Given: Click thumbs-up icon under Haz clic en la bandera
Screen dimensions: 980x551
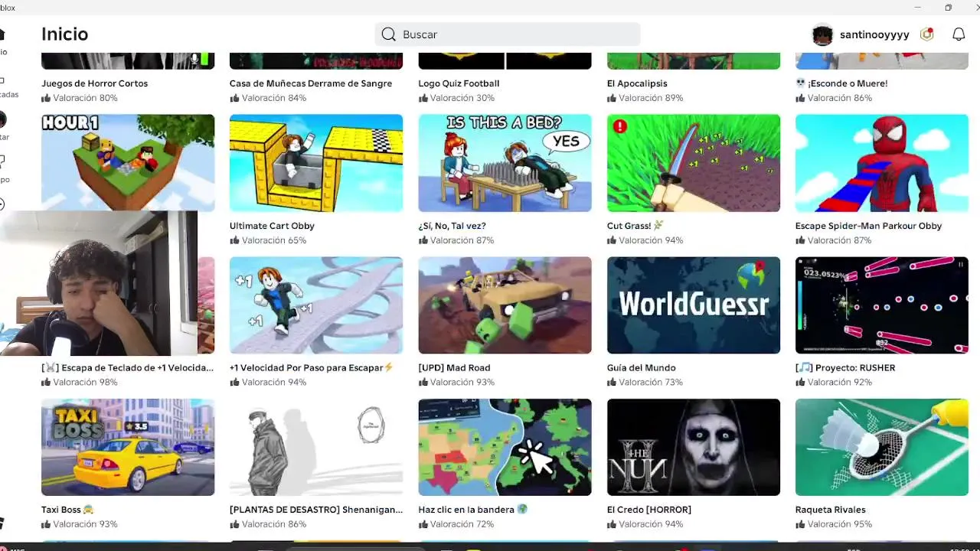Looking at the screenshot, I should [423, 524].
